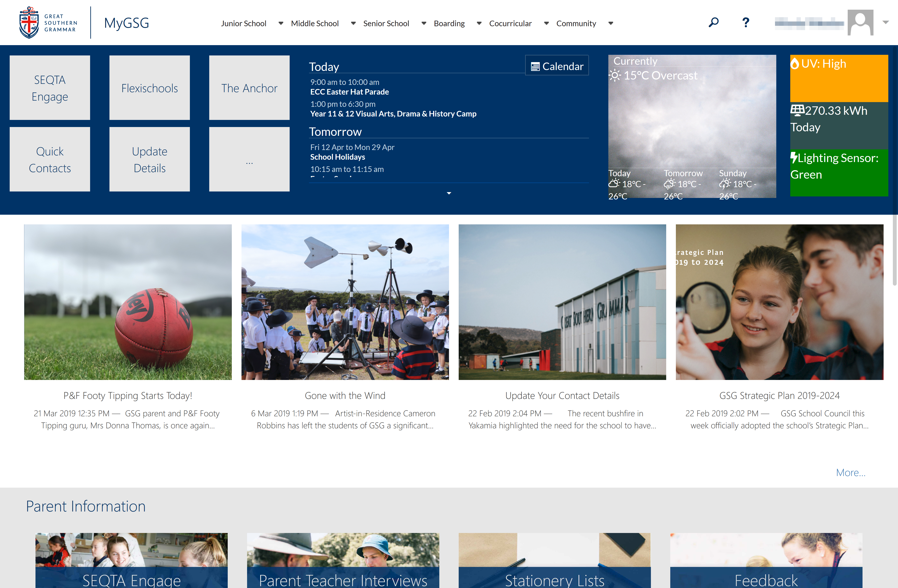The height and width of the screenshot is (588, 898).
Task: Open the search magnifier icon
Action: (x=713, y=23)
